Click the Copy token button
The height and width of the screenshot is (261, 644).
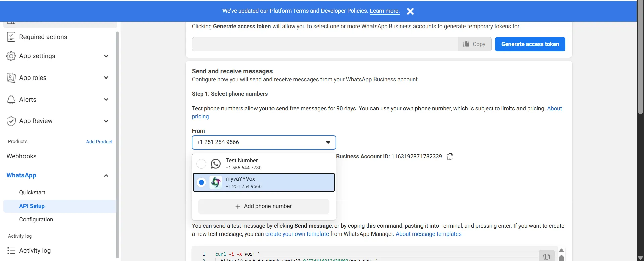click(475, 44)
